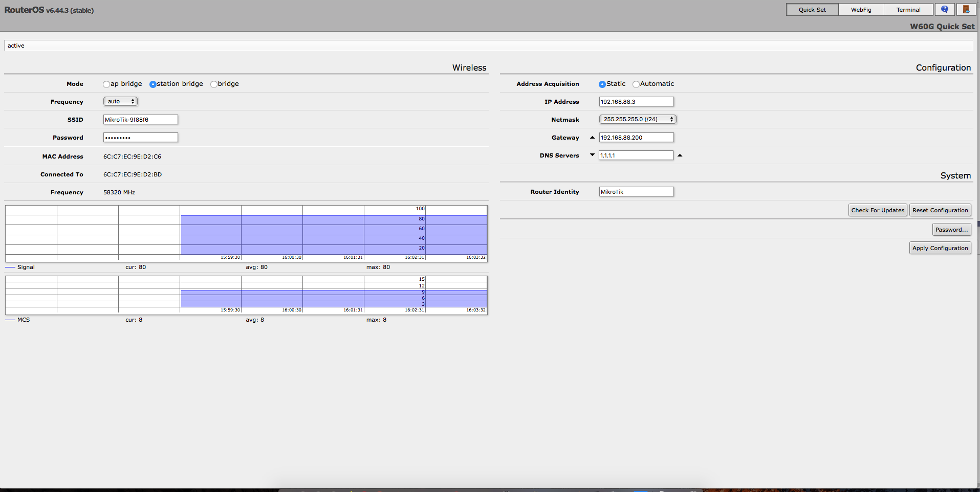
Task: Open the Netmask 255.255.255.0 dropdown
Action: (x=638, y=119)
